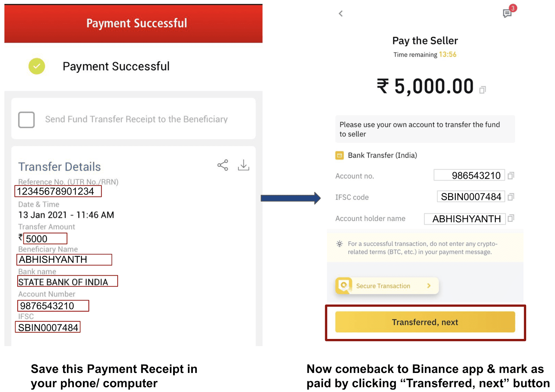Viewport: 555px width, 392px height.
Task: Copy the ₹ 5,000.00 amount
Action: 483,90
